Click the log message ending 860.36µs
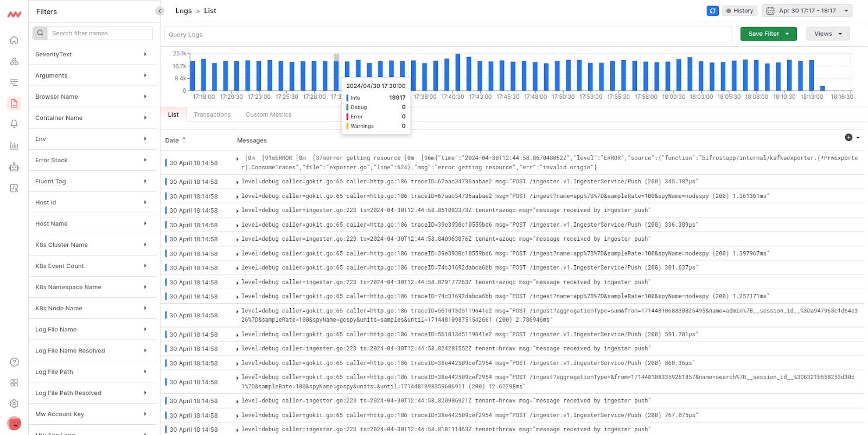The height and width of the screenshot is (435, 868). (x=468, y=363)
